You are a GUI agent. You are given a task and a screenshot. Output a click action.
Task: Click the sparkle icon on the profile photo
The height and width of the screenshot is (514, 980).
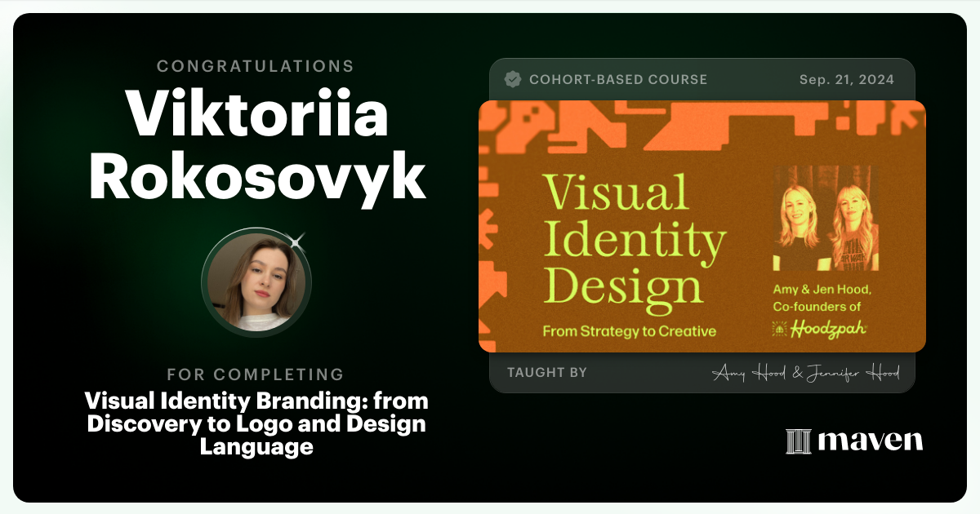296,242
